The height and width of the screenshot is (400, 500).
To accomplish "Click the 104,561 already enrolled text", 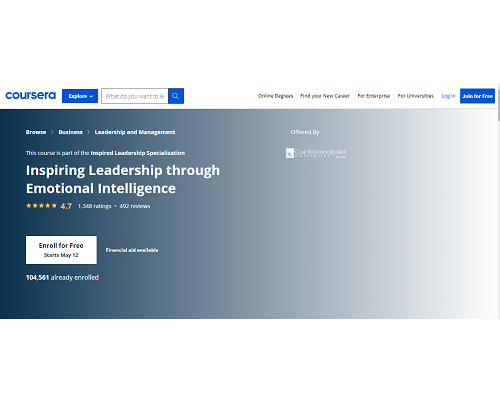I will coord(62,277).
